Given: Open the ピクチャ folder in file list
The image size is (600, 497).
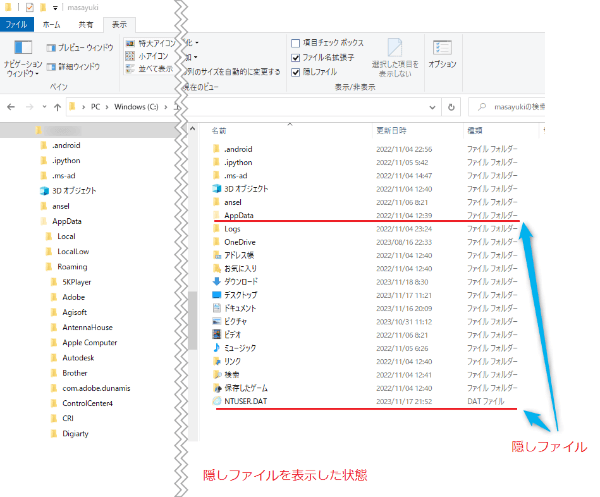Looking at the screenshot, I should click(x=230, y=321).
